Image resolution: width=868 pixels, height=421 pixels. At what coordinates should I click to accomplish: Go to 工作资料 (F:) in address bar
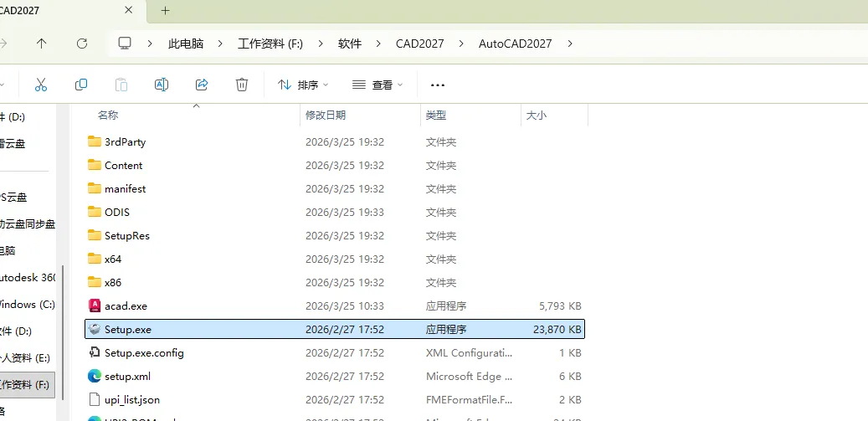pyautogui.click(x=270, y=44)
